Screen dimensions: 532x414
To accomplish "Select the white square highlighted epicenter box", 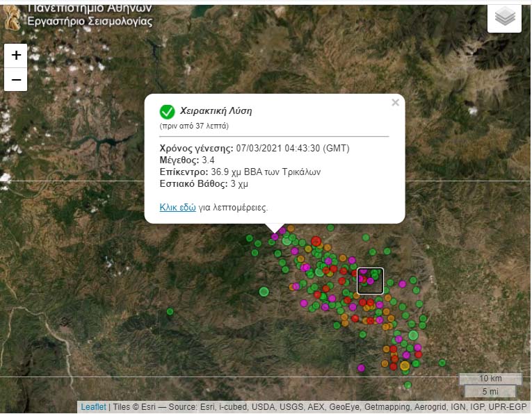I will 370,281.
